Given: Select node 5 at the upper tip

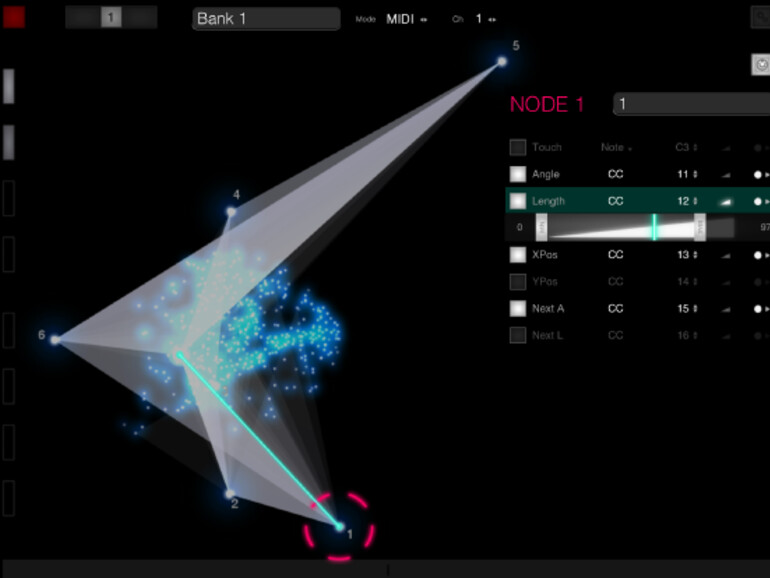Looking at the screenshot, I should click(x=502, y=61).
